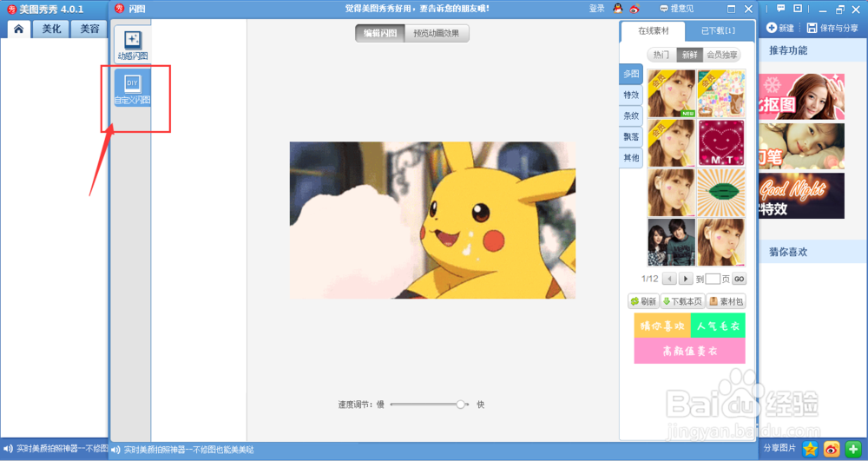Screen dimensions: 868x461
Task: Click the 猜你喜欢 orange banner
Action: pyautogui.click(x=662, y=326)
